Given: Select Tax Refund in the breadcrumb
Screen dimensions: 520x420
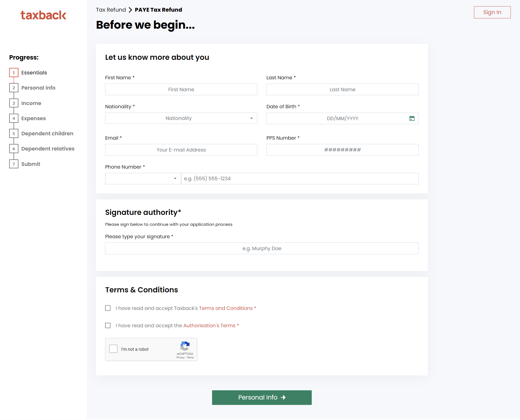Looking at the screenshot, I should pyautogui.click(x=110, y=10).
